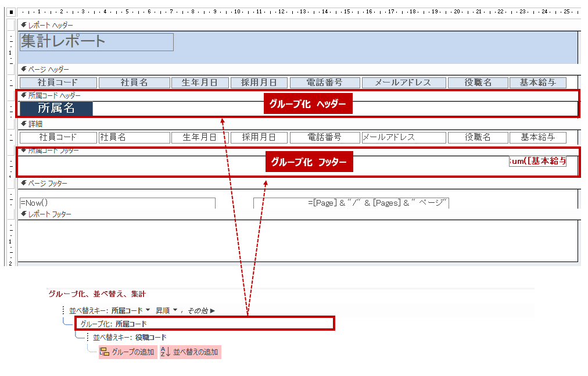Viewport: 588px width, 376px height.
Task: Click the グループの追加 icon
Action: point(105,352)
